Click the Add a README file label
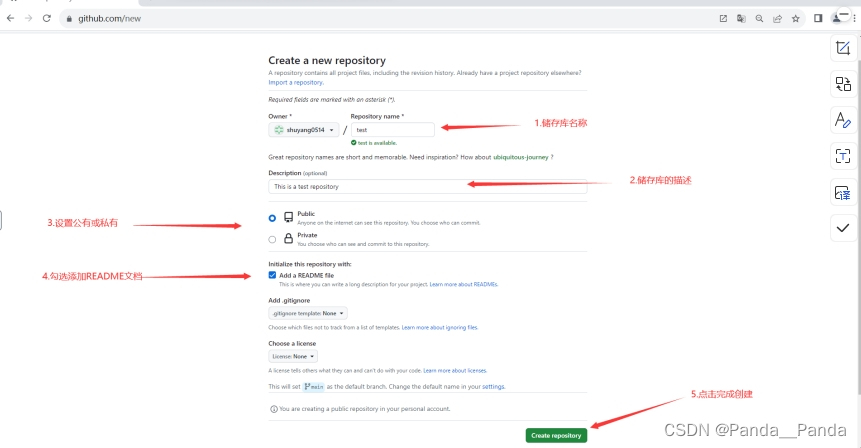The width and height of the screenshot is (861, 448). tap(306, 276)
